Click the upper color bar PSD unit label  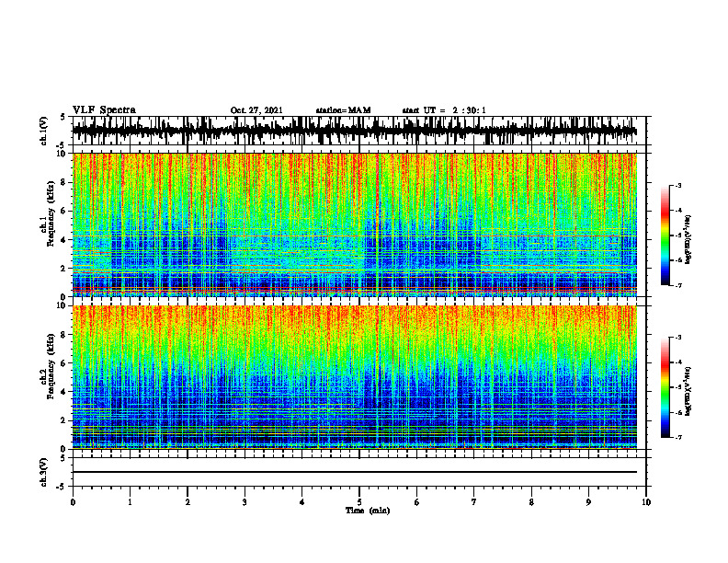[688, 240]
